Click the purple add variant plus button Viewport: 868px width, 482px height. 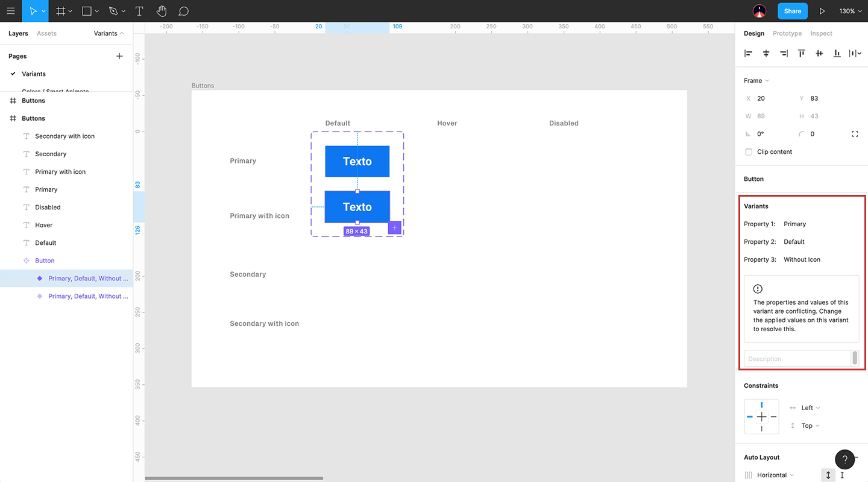395,227
